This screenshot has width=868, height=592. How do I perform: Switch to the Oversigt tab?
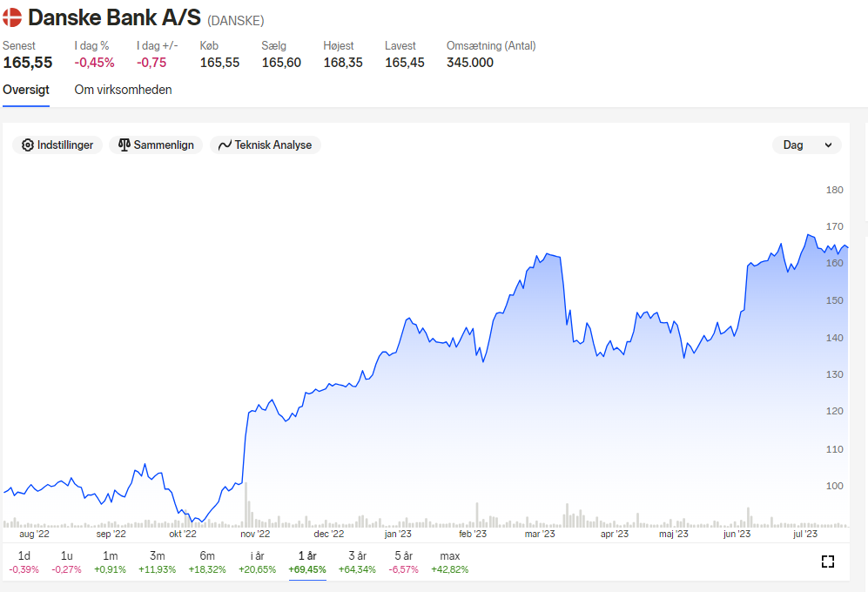(x=26, y=90)
